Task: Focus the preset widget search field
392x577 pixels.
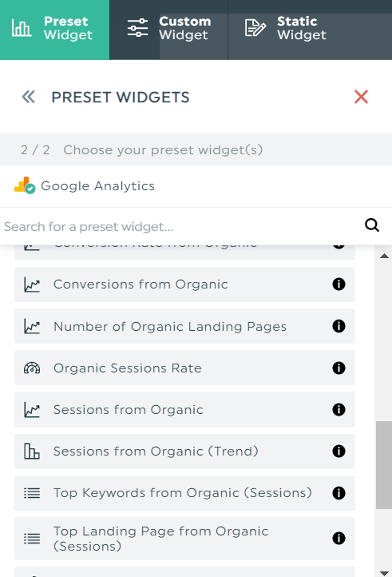Action: [x=180, y=227]
